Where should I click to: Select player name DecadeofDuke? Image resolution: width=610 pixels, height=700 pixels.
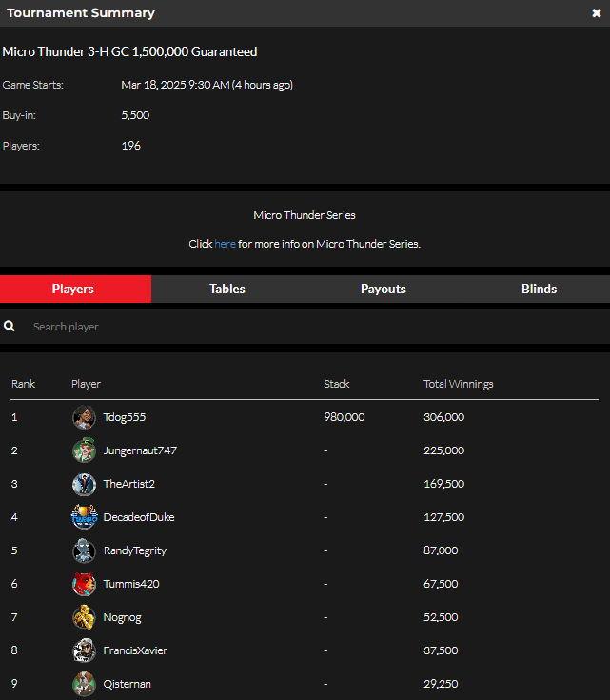coord(139,517)
